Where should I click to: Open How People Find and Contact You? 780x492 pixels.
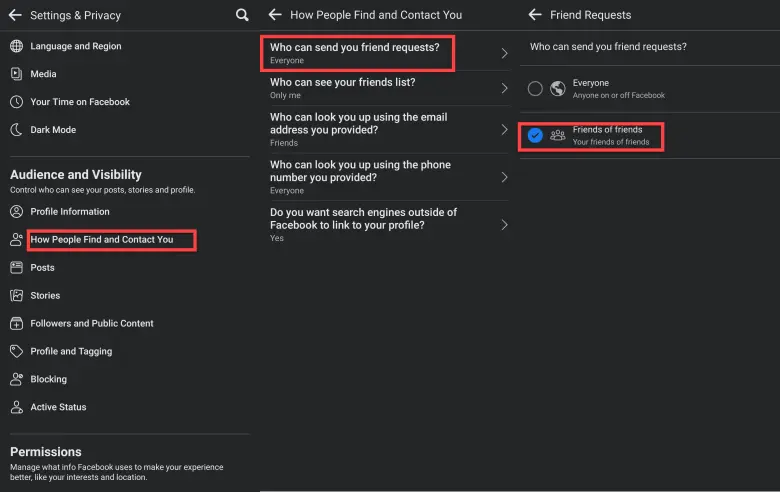102,239
